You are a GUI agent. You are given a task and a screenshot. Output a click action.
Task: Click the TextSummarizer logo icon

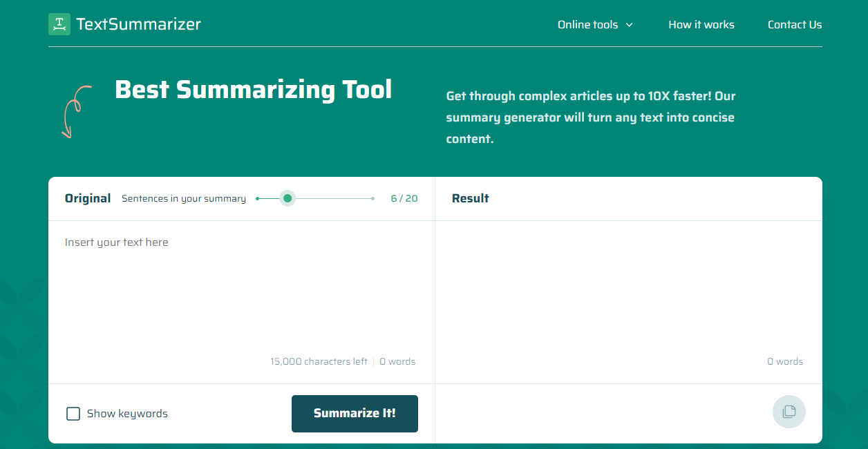coord(59,24)
